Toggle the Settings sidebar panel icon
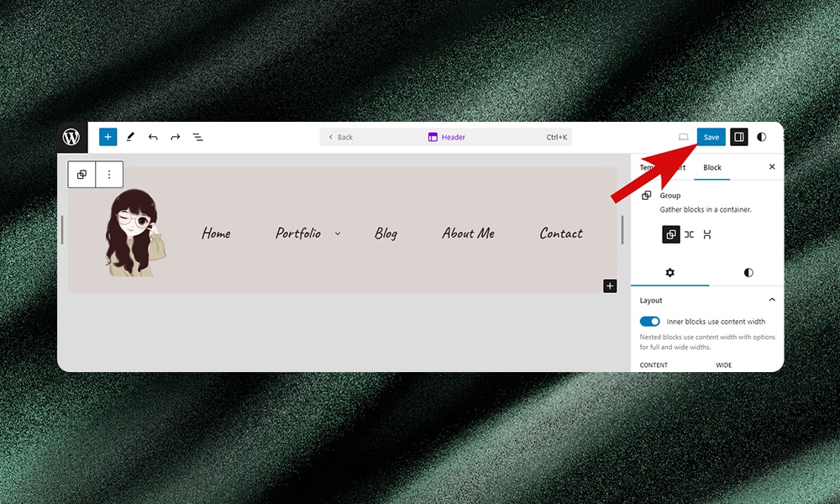 [x=738, y=136]
